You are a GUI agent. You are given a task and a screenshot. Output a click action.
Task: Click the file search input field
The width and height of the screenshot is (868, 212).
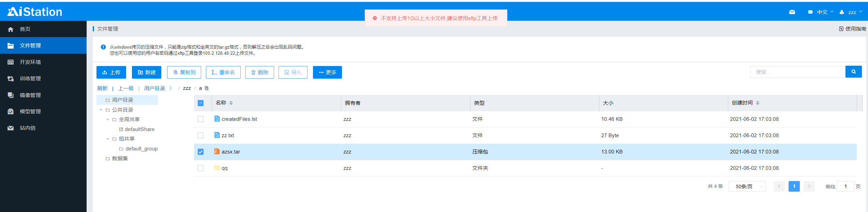pyautogui.click(x=797, y=72)
